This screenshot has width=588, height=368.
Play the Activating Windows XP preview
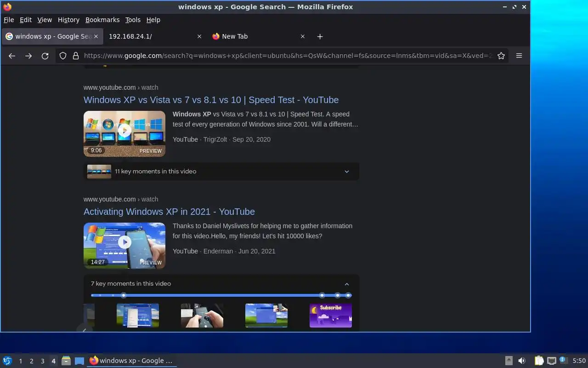[x=124, y=242]
